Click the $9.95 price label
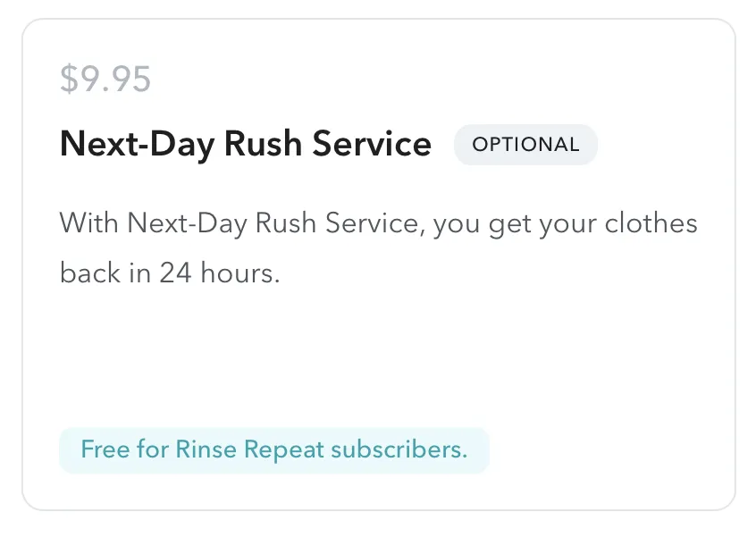756x554 pixels. 105,79
